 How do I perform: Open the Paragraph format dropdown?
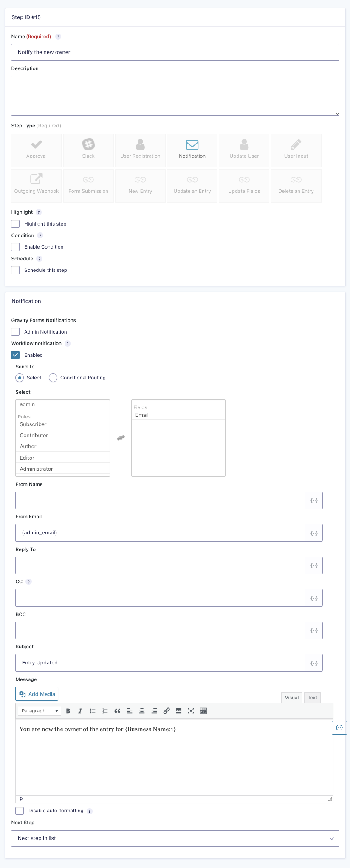40,711
